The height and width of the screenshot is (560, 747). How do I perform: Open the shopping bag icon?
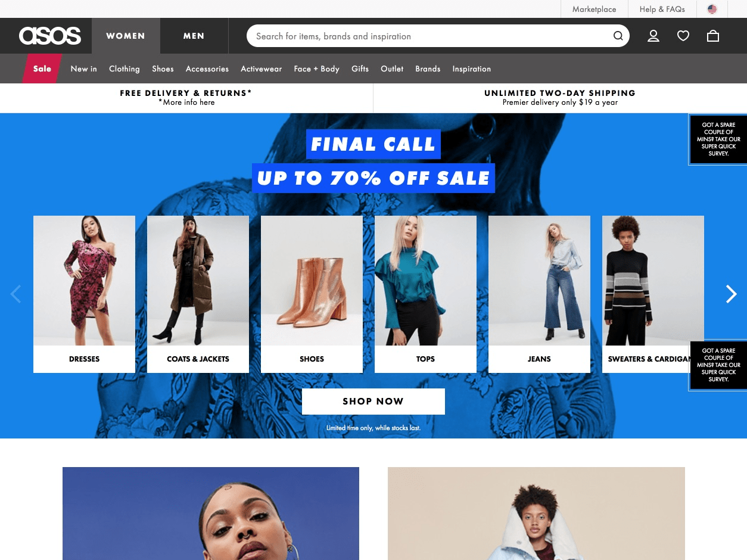point(713,36)
